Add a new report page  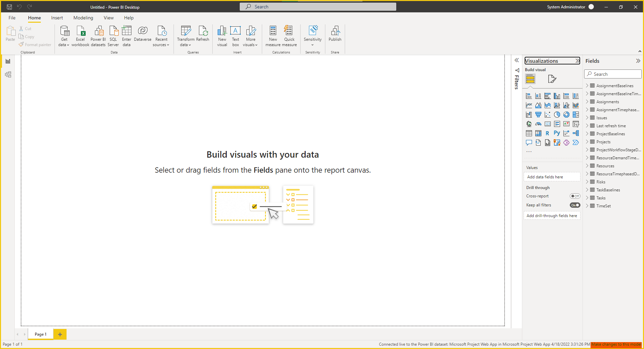tap(60, 334)
